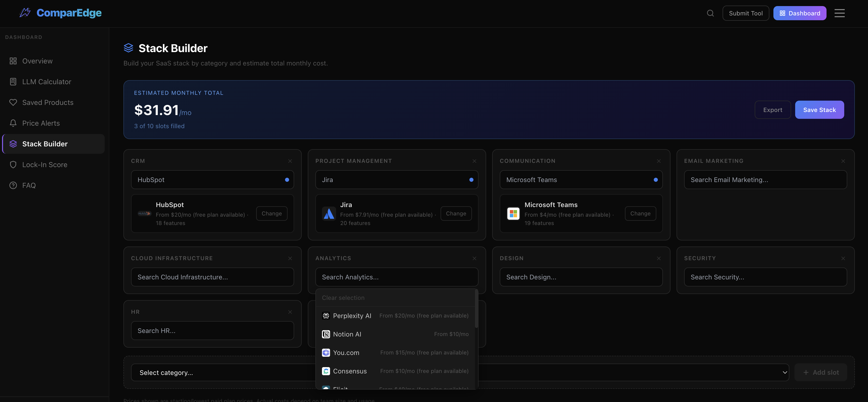The width and height of the screenshot is (868, 402).
Task: Click the Save Stack button
Action: pyautogui.click(x=819, y=109)
